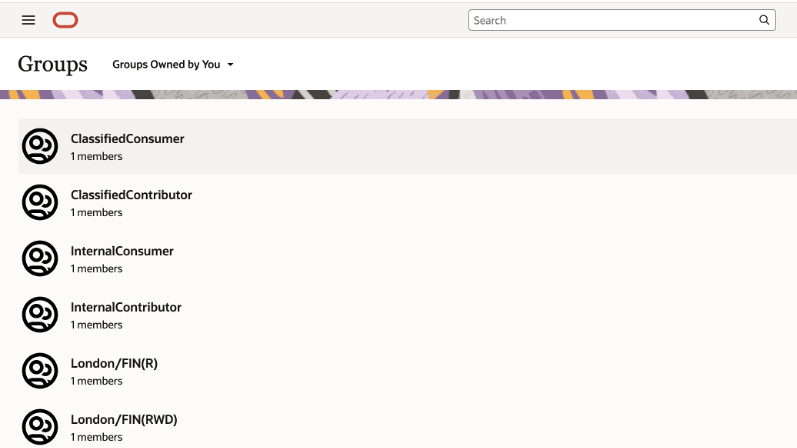Open the InternalContributor group
The width and height of the screenshot is (797, 448).
pos(126,307)
